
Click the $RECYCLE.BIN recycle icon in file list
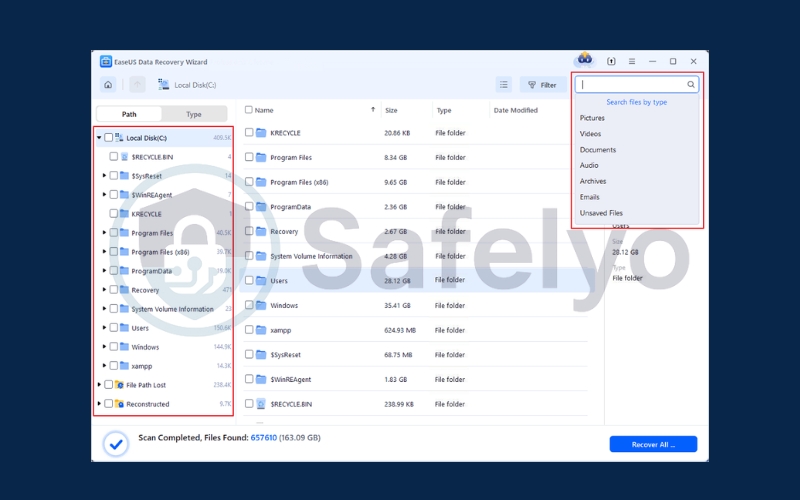261,404
